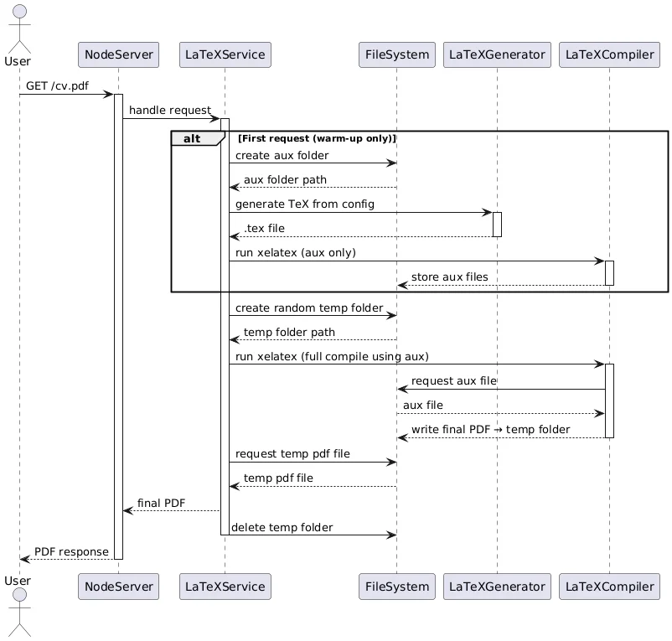Select the LaTeXGenerator header box
Screen dimensions: 672x641
coord(496,54)
